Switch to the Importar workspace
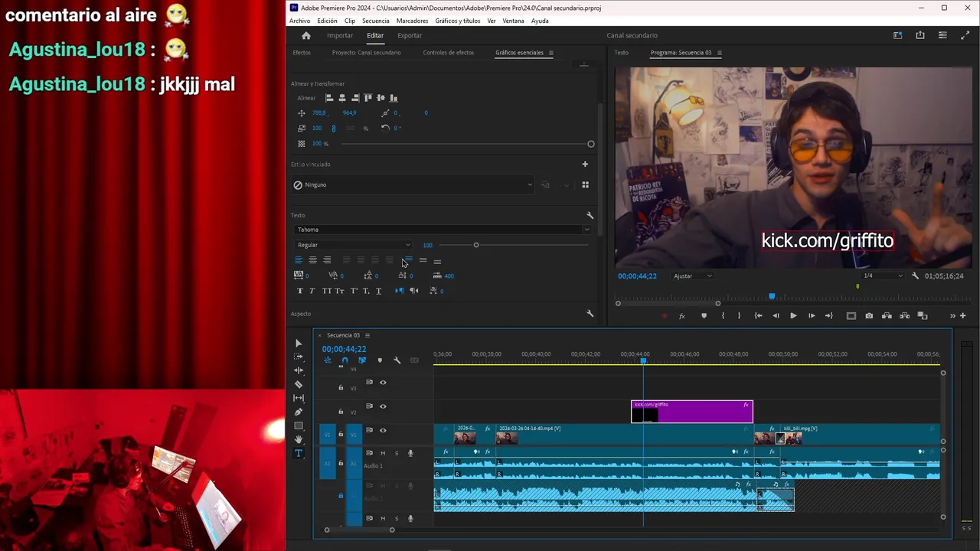 (x=340, y=35)
